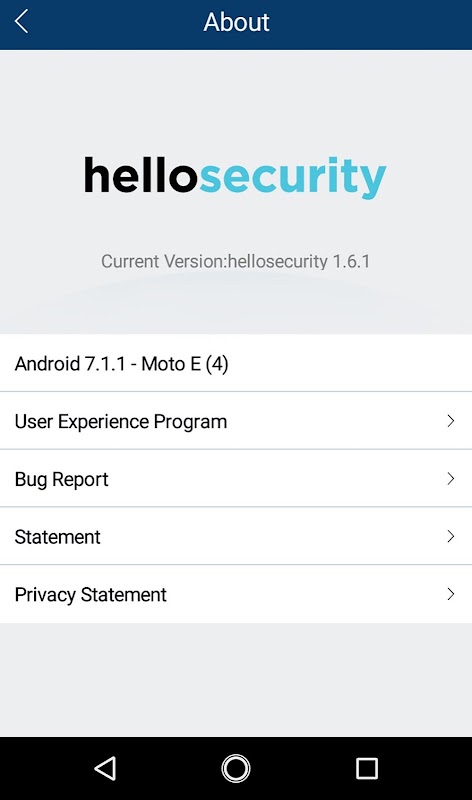Select the Android 7.1.1 - Moto E (4) row
472x800 pixels.
pos(236,363)
